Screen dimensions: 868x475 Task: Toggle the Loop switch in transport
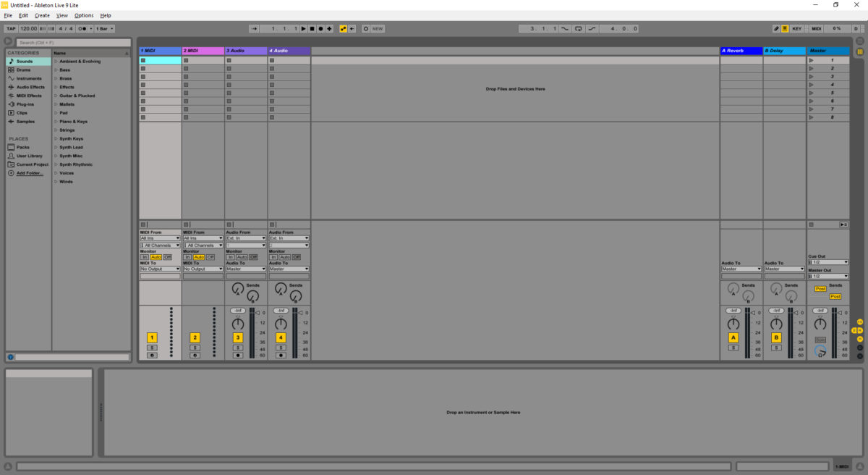tap(578, 28)
